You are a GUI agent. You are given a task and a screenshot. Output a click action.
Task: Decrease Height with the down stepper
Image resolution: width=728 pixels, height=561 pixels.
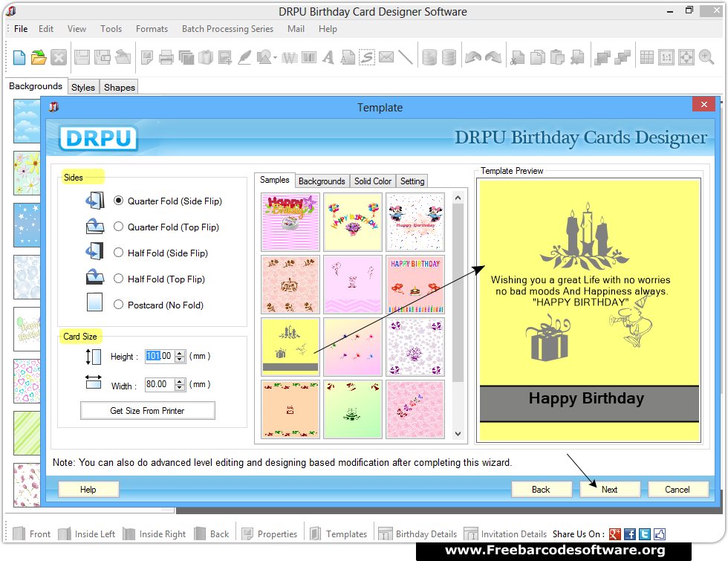pyautogui.click(x=180, y=360)
